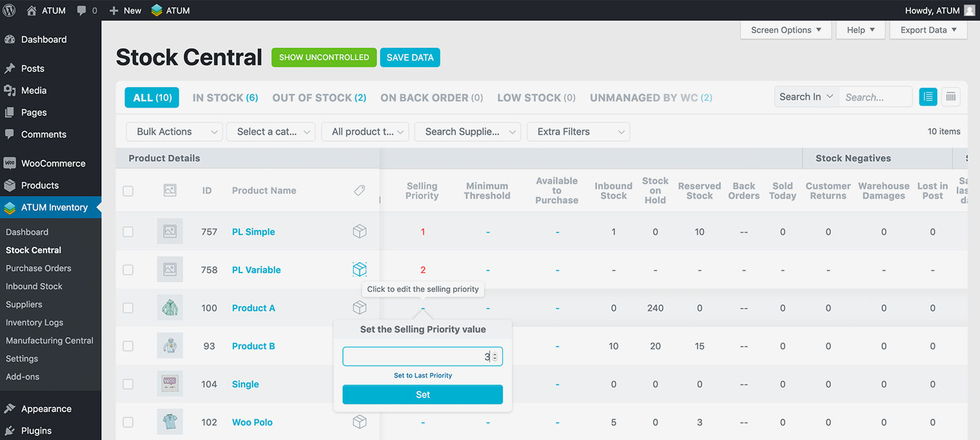Open the Dashboard sidebar menu
The image size is (980, 440).
(x=50, y=39)
